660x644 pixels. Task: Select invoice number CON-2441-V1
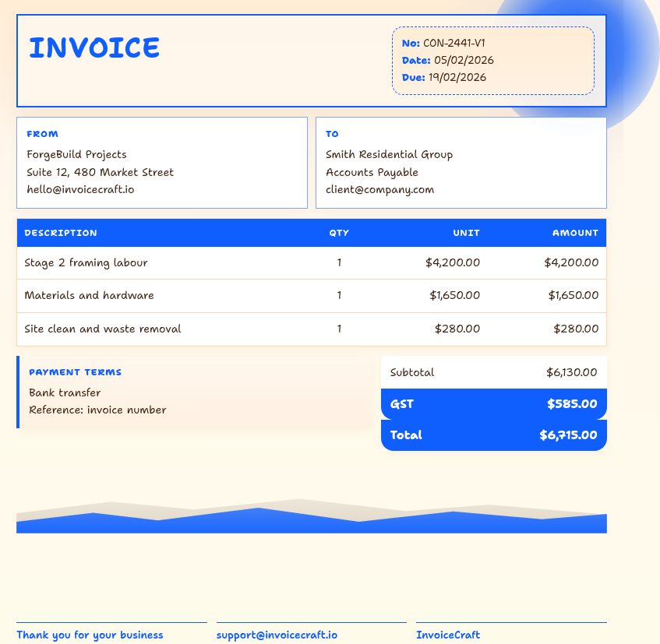454,44
